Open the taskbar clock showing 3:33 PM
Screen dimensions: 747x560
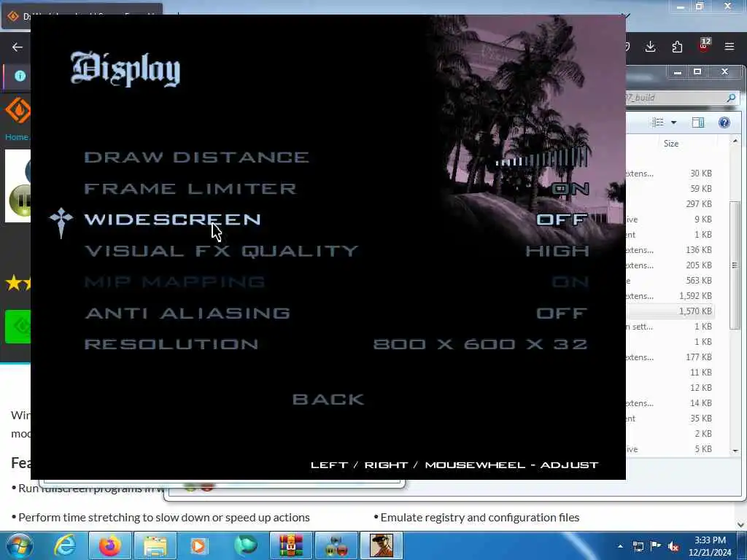pos(710,546)
